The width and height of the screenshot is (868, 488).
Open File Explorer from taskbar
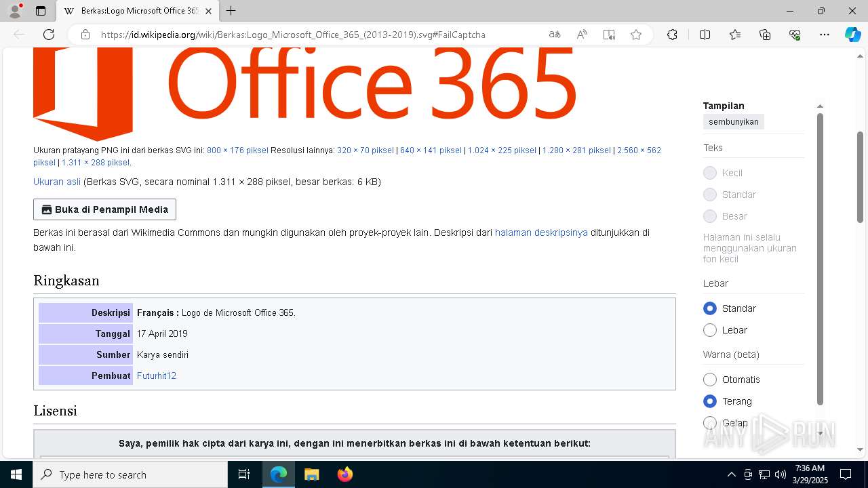[x=311, y=474]
